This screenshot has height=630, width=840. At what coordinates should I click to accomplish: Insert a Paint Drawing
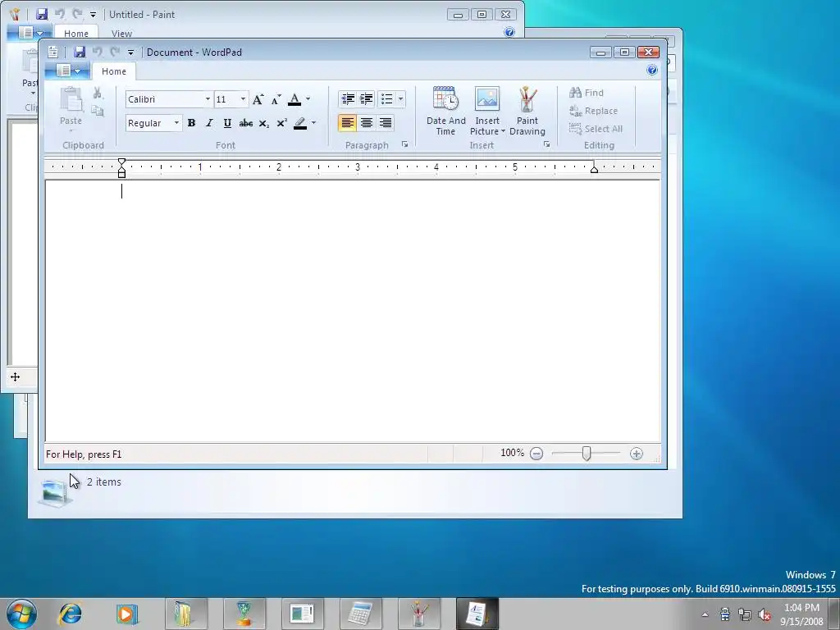point(527,111)
